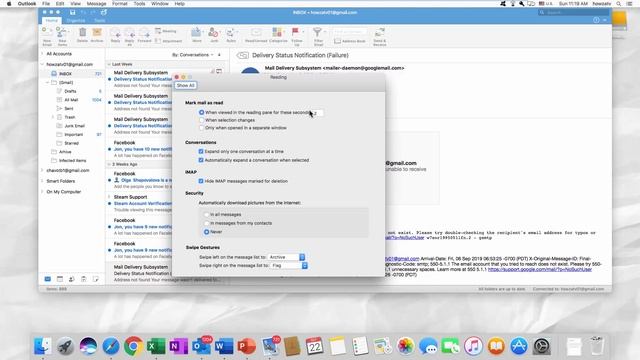Viewport: 640px width, 360px height.
Task: Click the Read/Unread envelope icon
Action: click(256, 33)
